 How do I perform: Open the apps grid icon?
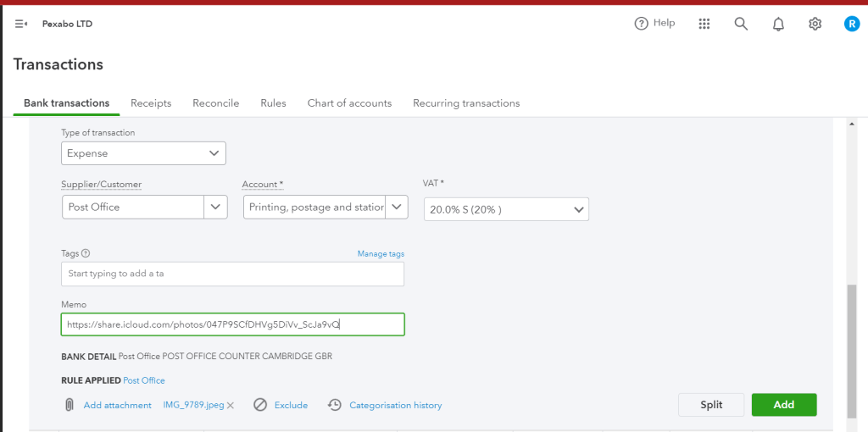point(704,23)
